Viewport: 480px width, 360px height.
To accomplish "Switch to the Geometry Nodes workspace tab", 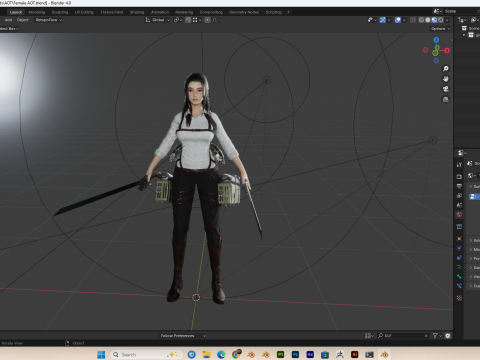I will (x=244, y=12).
